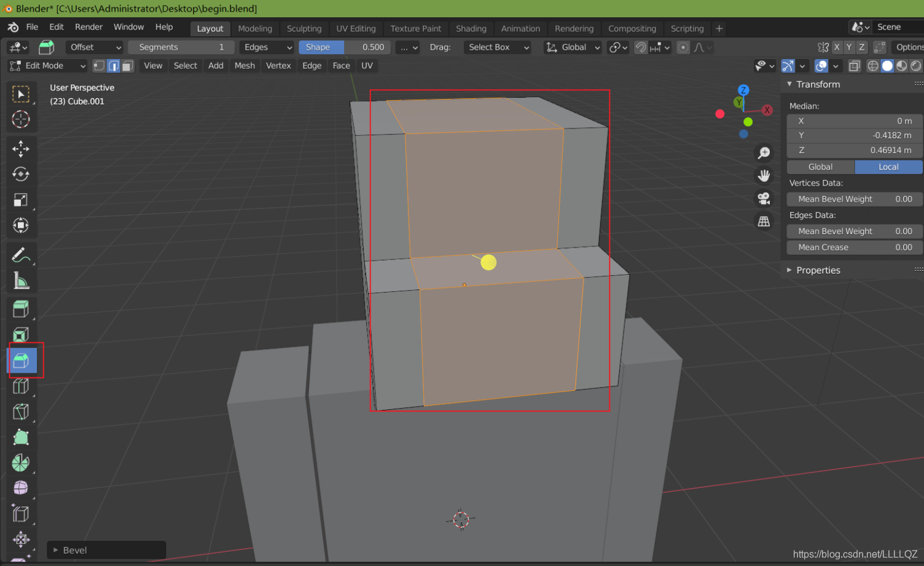924x566 pixels.
Task: Toggle snapping magnet icon
Action: pos(641,47)
